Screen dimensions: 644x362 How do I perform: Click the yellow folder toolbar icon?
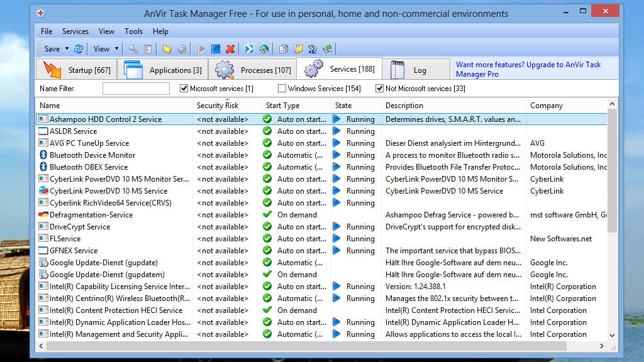167,49
